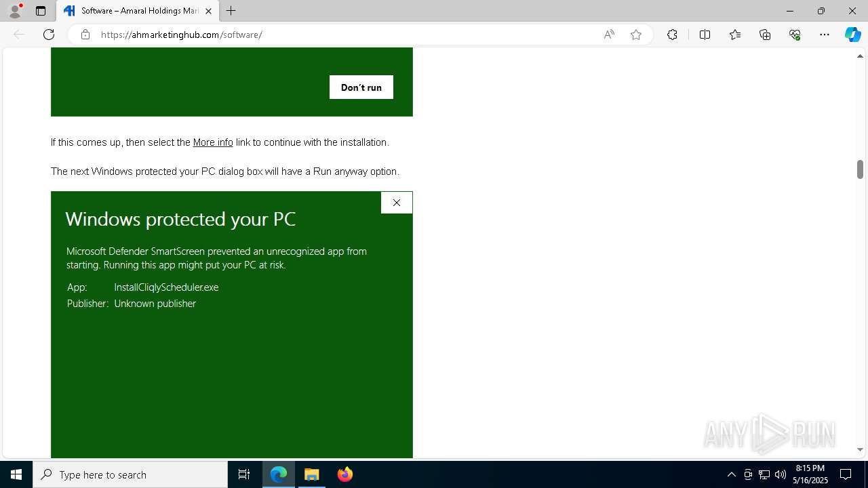Minimize the browser window

coord(790,11)
